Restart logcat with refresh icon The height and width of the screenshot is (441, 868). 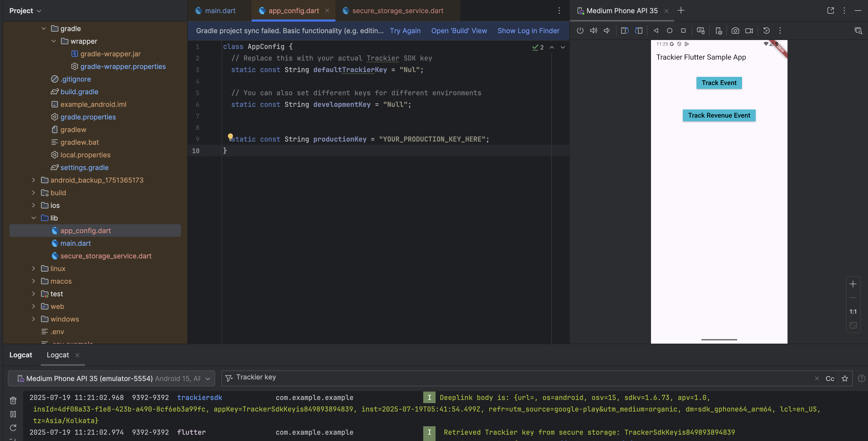[x=13, y=428]
